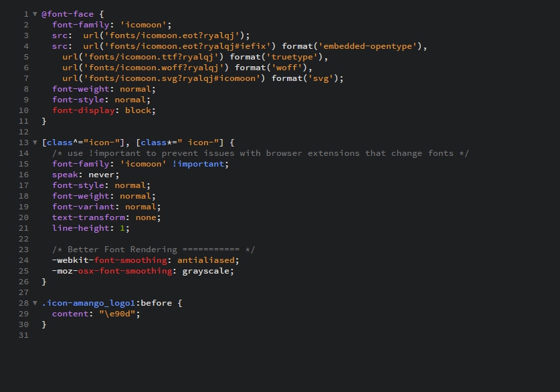Click the line-height value 1
Viewport: 560px width, 392px height.
coord(122,229)
